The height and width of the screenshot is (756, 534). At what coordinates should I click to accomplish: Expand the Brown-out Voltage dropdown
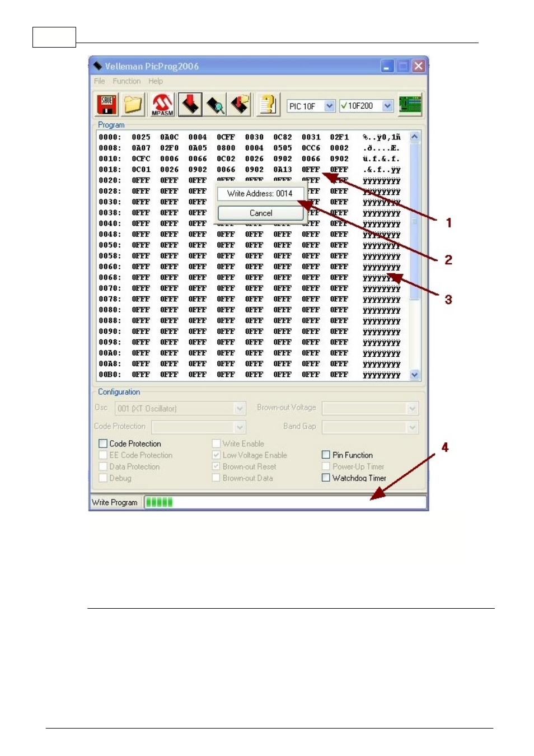coord(413,408)
